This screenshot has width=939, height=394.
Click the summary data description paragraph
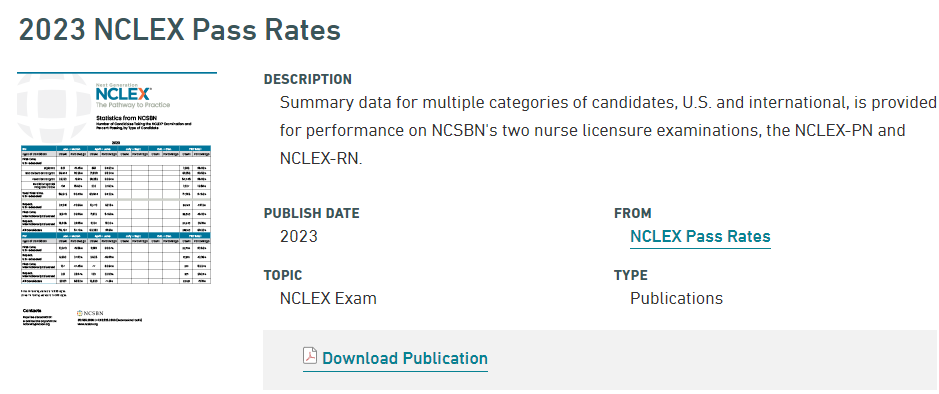click(608, 130)
